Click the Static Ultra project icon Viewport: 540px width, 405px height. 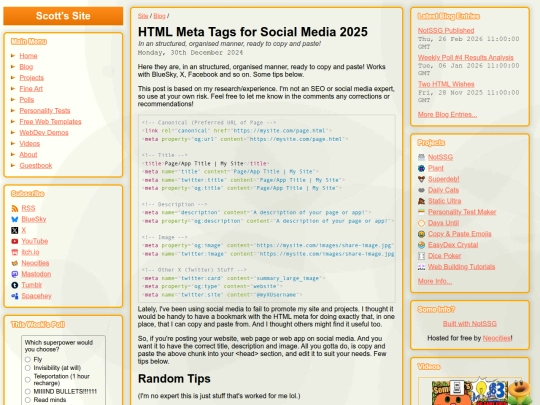point(421,201)
